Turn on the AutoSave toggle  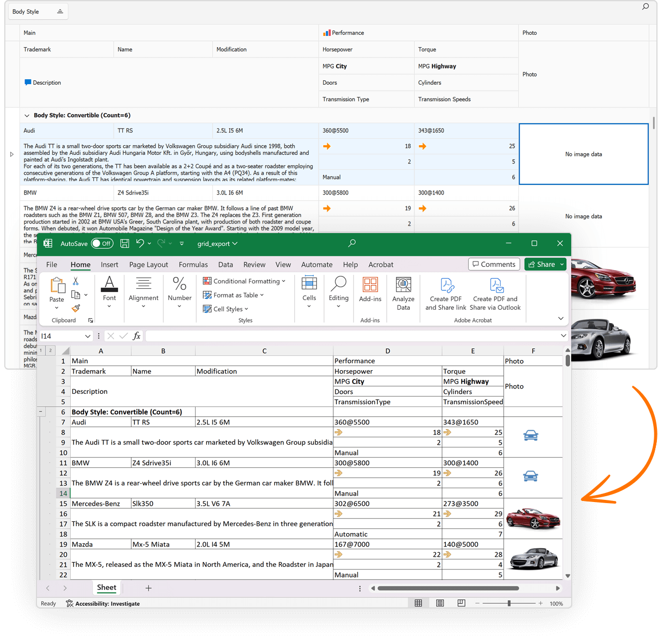[x=102, y=243]
